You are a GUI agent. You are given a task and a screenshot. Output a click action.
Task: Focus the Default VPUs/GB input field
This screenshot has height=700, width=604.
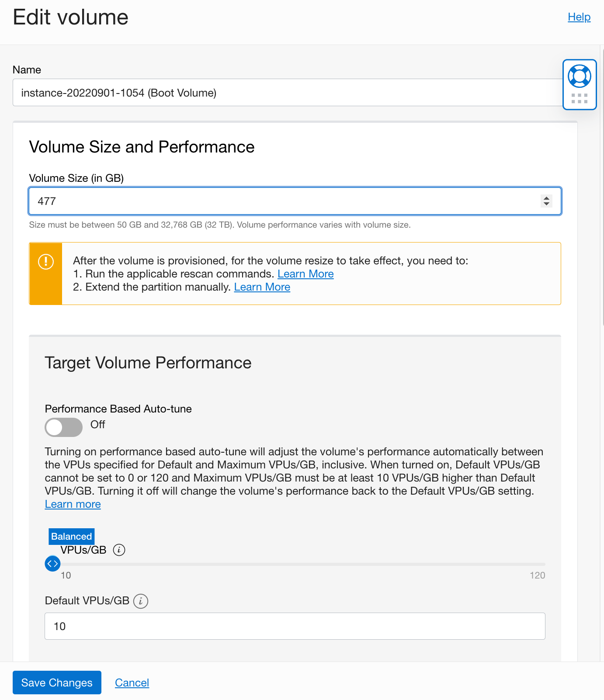pyautogui.click(x=295, y=626)
